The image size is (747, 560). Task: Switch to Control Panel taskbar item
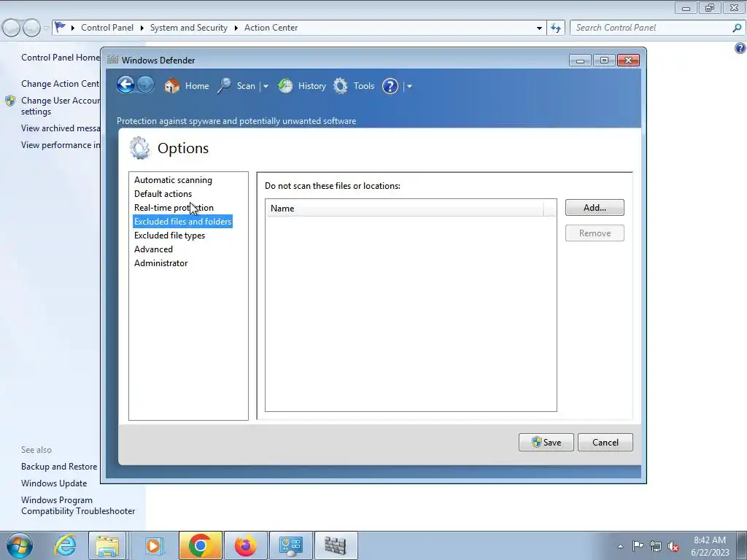pyautogui.click(x=291, y=545)
